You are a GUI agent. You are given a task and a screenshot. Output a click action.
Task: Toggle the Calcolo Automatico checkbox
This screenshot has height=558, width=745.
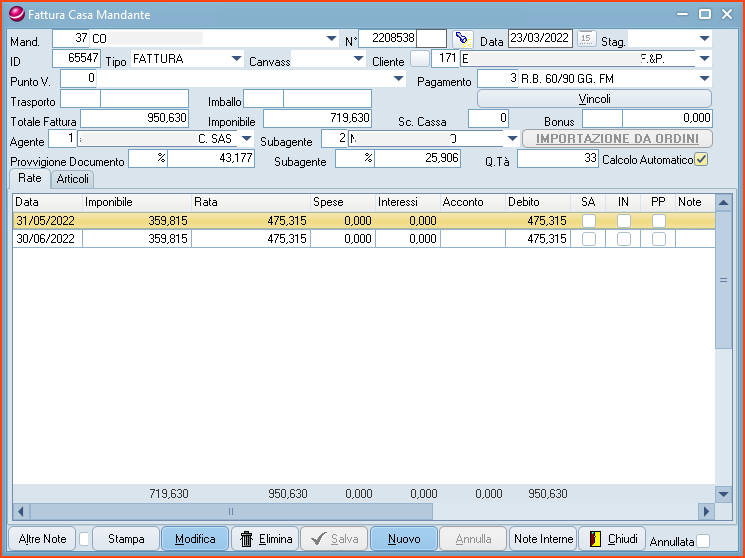click(x=701, y=159)
